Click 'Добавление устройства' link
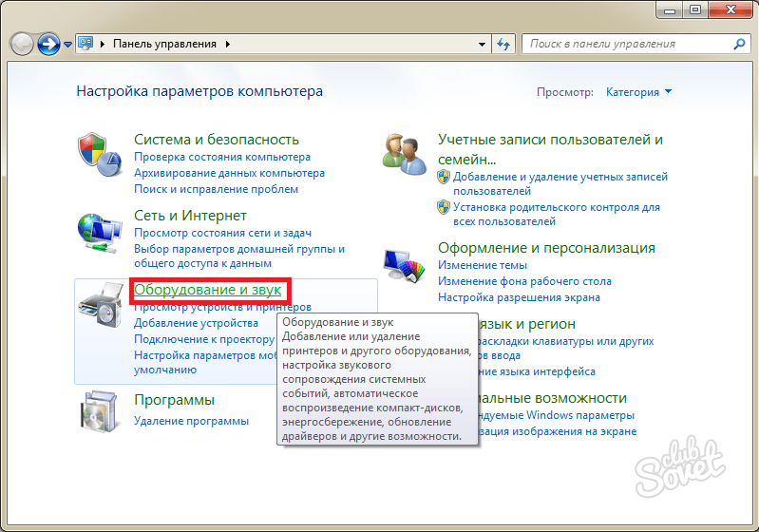Screen dimensions: 759x532 [196, 323]
